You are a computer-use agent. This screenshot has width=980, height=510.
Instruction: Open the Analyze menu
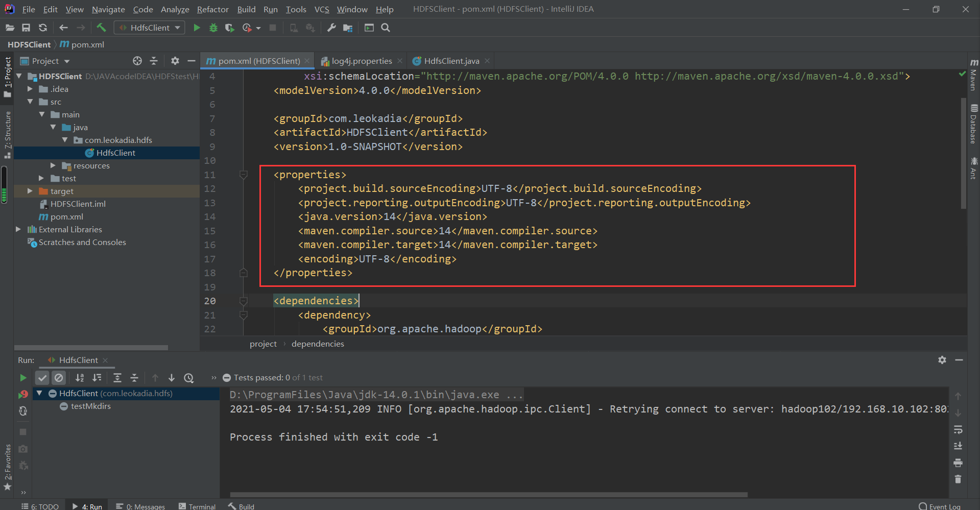pos(175,9)
